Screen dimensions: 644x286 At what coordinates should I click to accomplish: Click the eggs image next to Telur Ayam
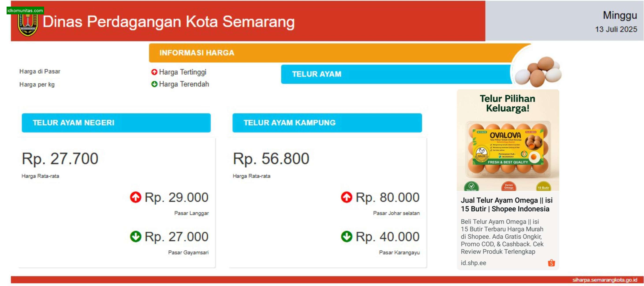(x=538, y=71)
